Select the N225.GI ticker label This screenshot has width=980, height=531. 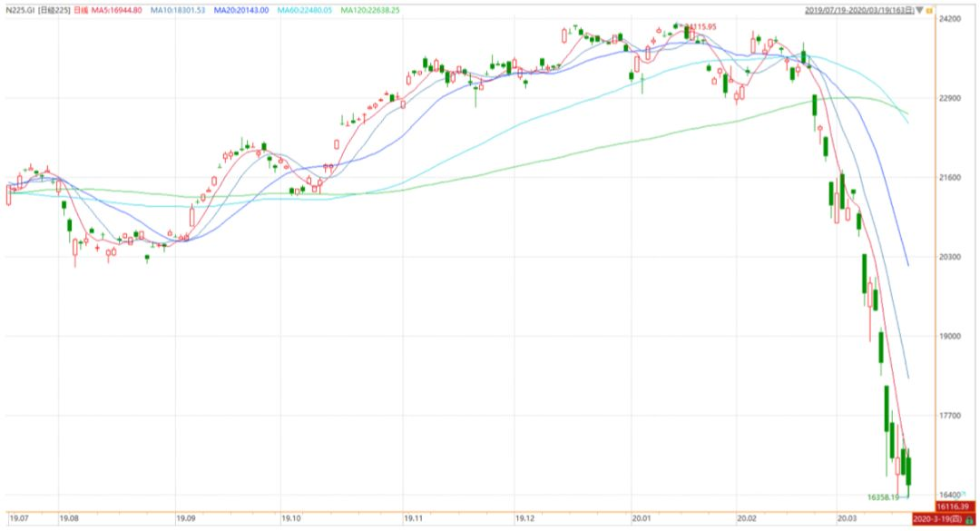point(21,10)
